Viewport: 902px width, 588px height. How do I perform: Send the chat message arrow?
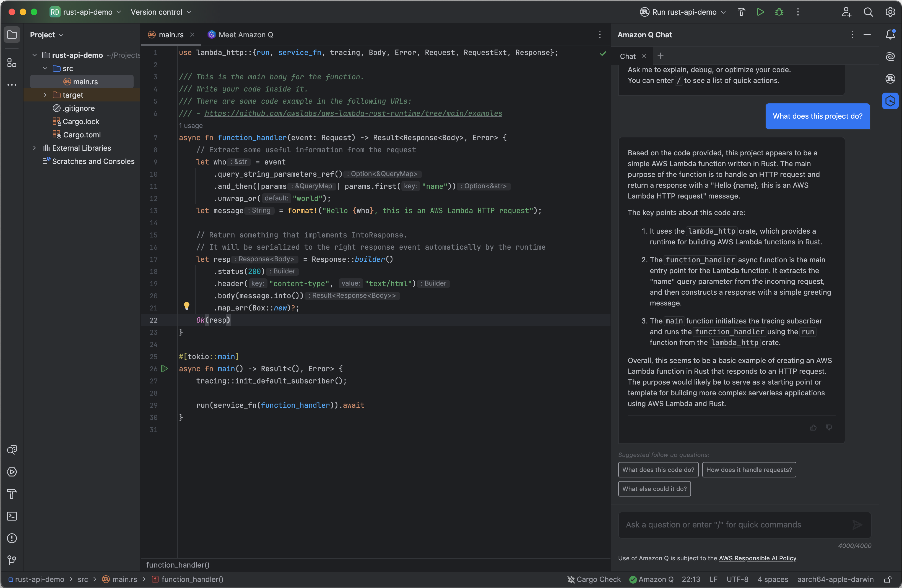(857, 525)
